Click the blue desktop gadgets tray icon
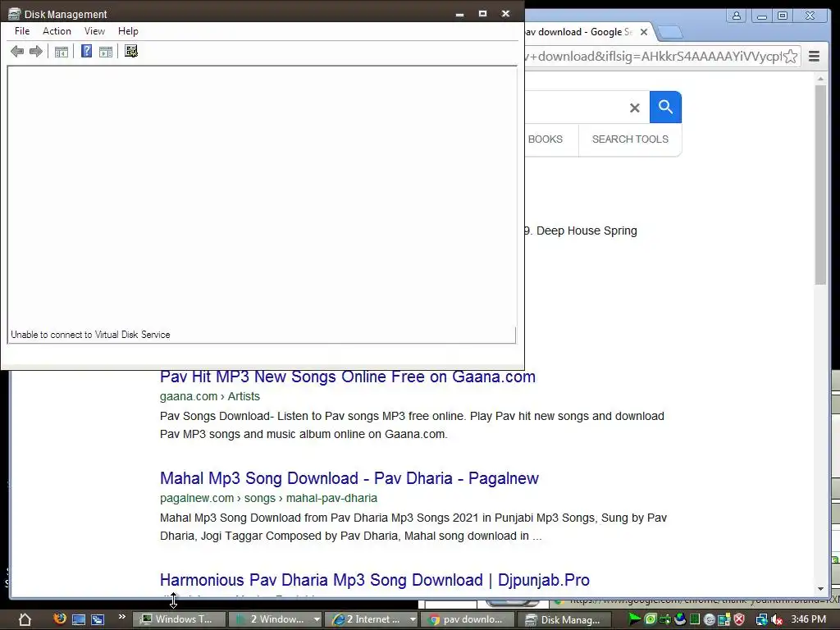 pos(724,620)
